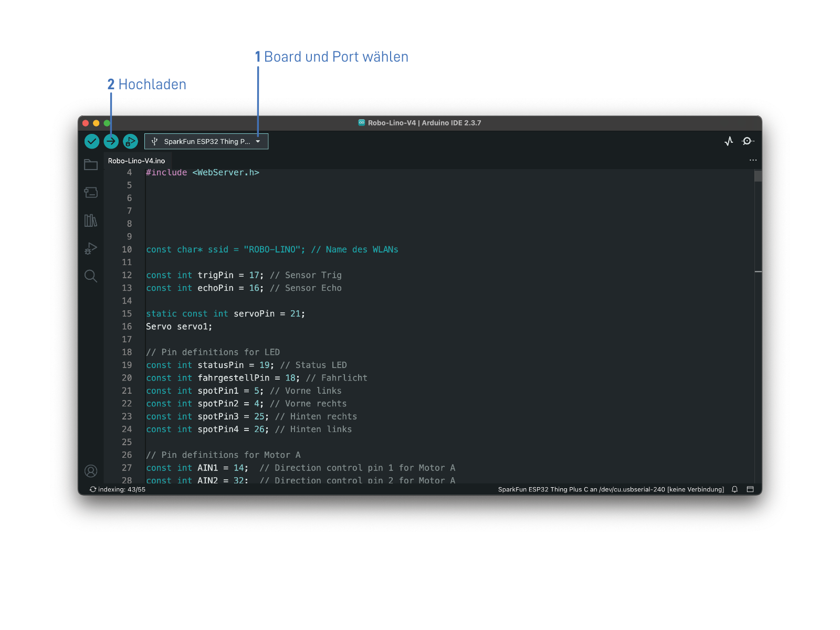Open the Serial Monitor

[748, 141]
